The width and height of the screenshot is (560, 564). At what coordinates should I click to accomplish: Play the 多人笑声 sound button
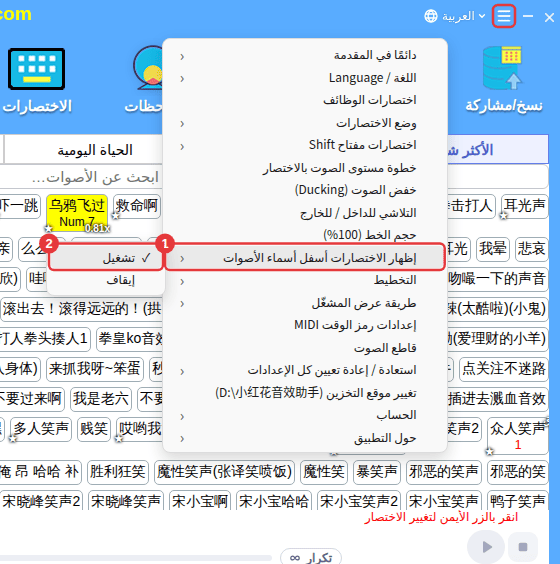[41, 429]
